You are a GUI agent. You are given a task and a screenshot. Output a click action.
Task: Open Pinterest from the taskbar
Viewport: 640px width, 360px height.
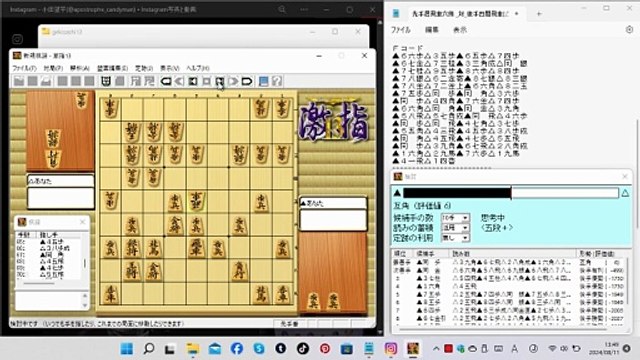(x=325, y=349)
